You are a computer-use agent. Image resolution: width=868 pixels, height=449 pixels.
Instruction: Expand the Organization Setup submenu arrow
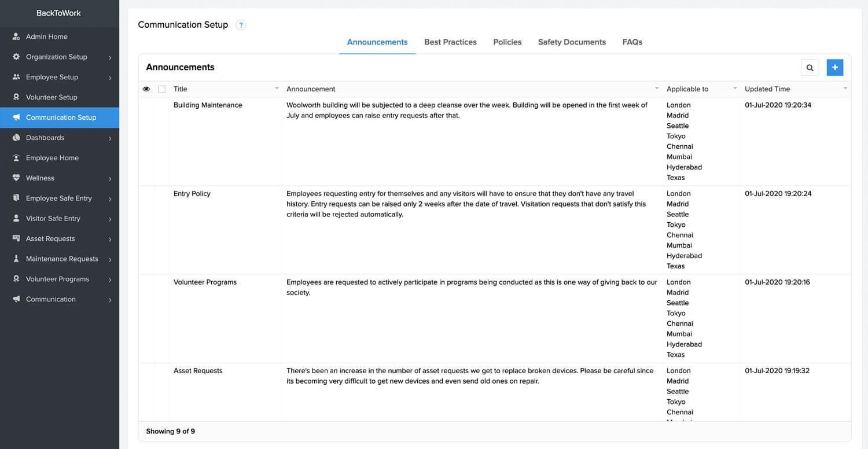coord(110,57)
